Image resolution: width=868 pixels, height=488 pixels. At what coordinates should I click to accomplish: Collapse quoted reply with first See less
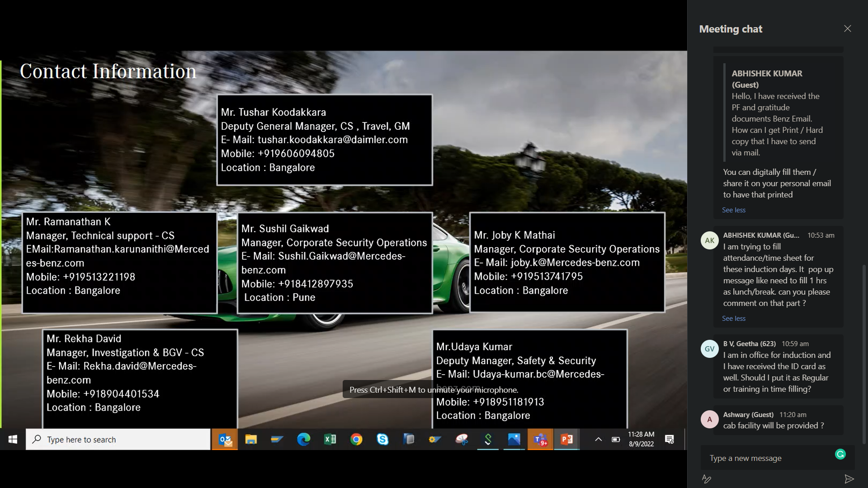tap(734, 210)
